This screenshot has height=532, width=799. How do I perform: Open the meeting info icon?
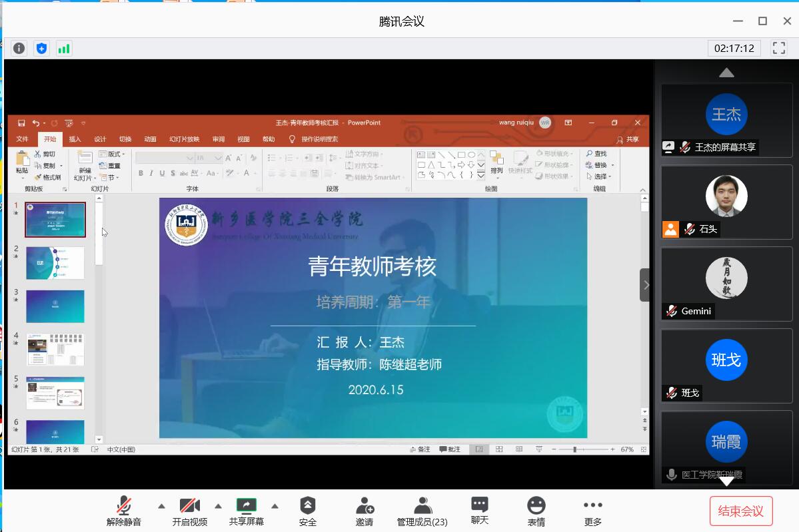click(19, 48)
